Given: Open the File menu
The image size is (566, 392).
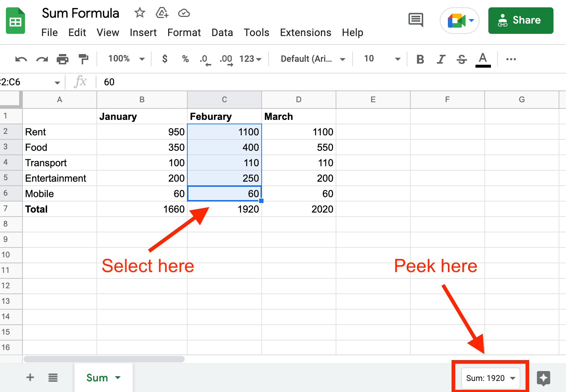Looking at the screenshot, I should click(x=50, y=33).
